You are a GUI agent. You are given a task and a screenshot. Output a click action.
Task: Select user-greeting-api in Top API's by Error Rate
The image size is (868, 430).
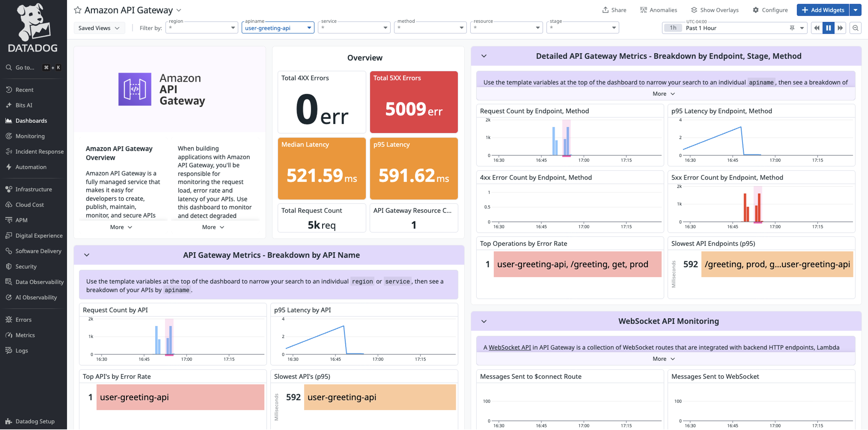(180, 397)
